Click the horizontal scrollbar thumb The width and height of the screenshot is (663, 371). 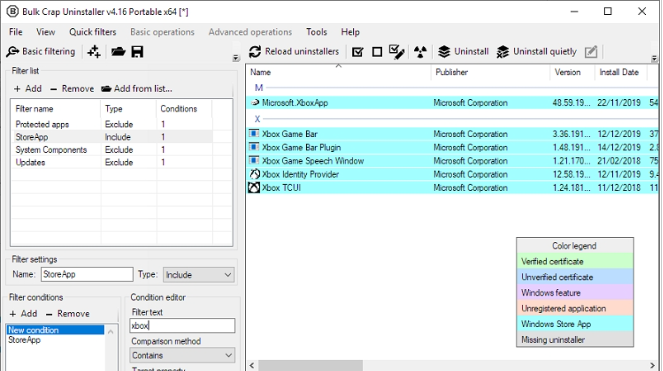(311, 366)
